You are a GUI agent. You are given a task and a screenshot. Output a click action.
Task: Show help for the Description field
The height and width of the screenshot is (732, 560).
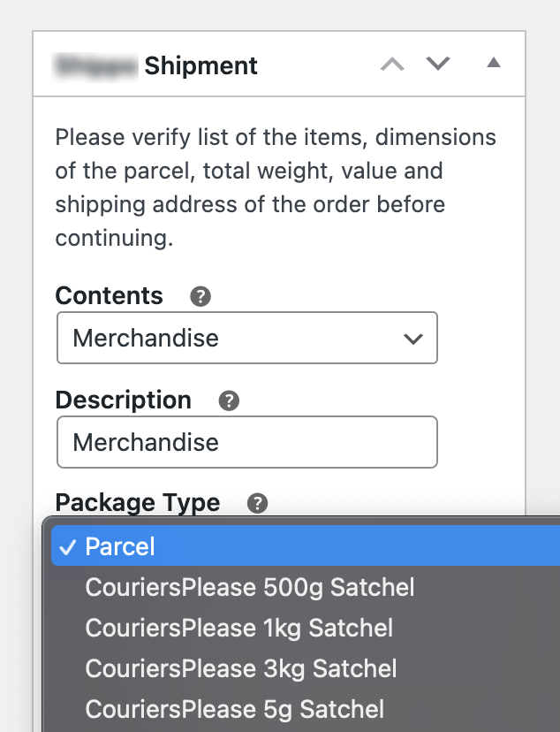pos(229,400)
